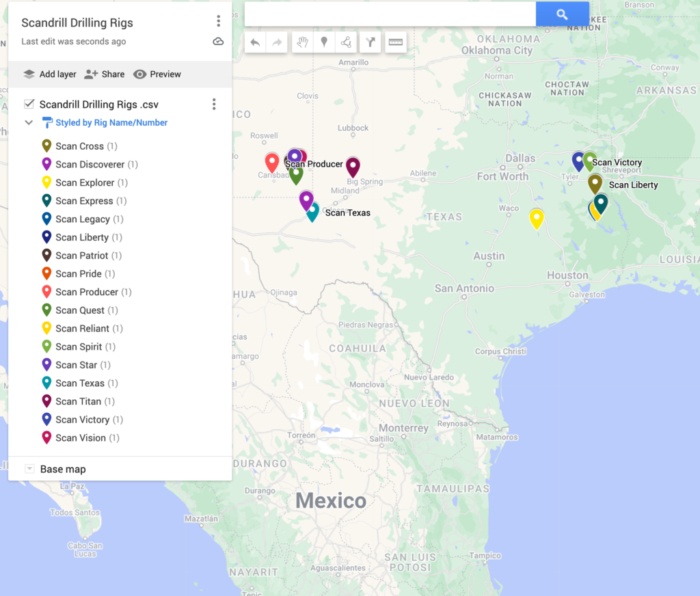
Task: Click the maroon Scan Titan marker near Big Spring
Action: [353, 166]
